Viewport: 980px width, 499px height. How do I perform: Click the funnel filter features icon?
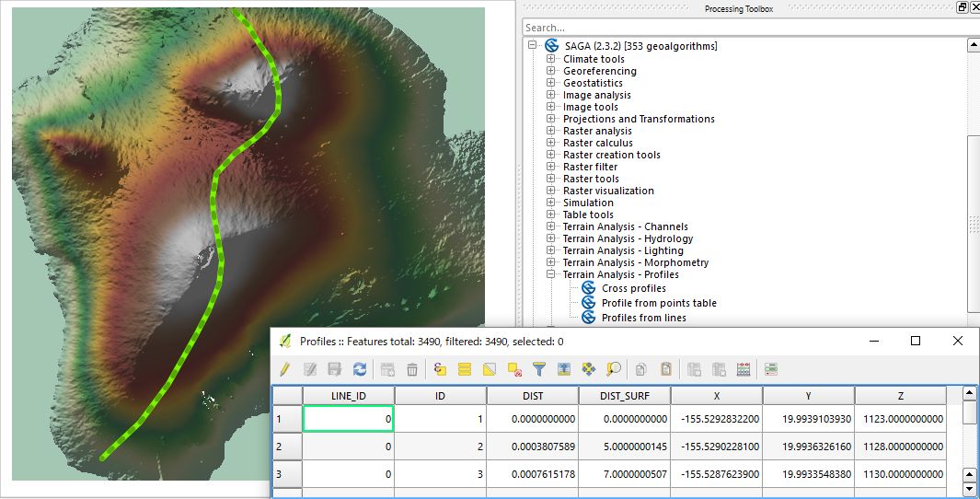538,369
